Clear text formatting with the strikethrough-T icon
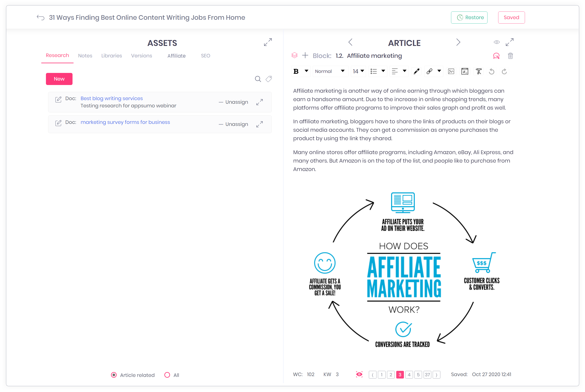This screenshot has width=585, height=392. [478, 72]
